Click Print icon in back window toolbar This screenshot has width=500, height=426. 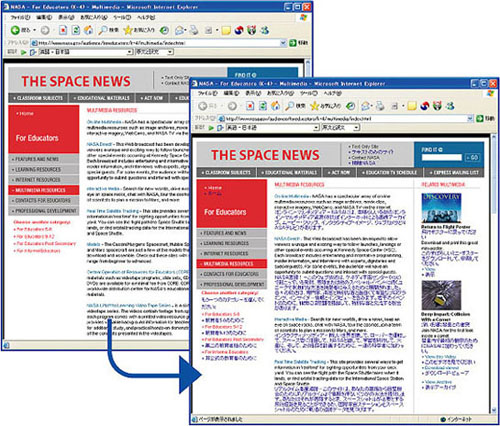point(194,30)
